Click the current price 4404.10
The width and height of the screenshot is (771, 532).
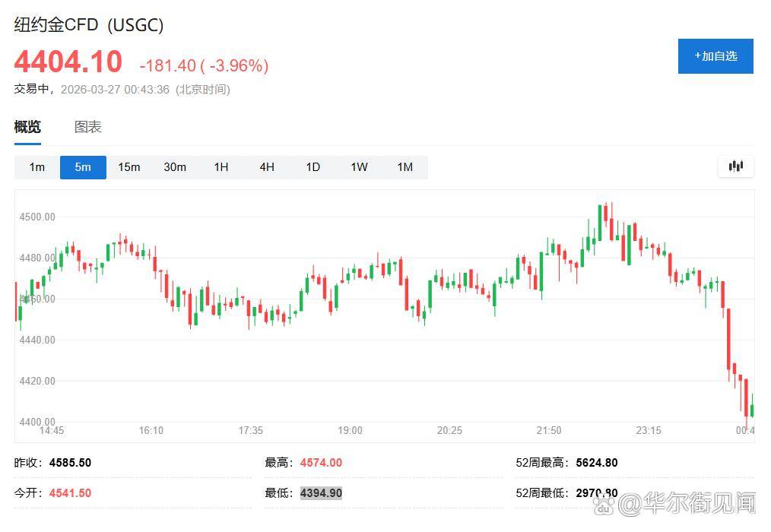coord(68,62)
